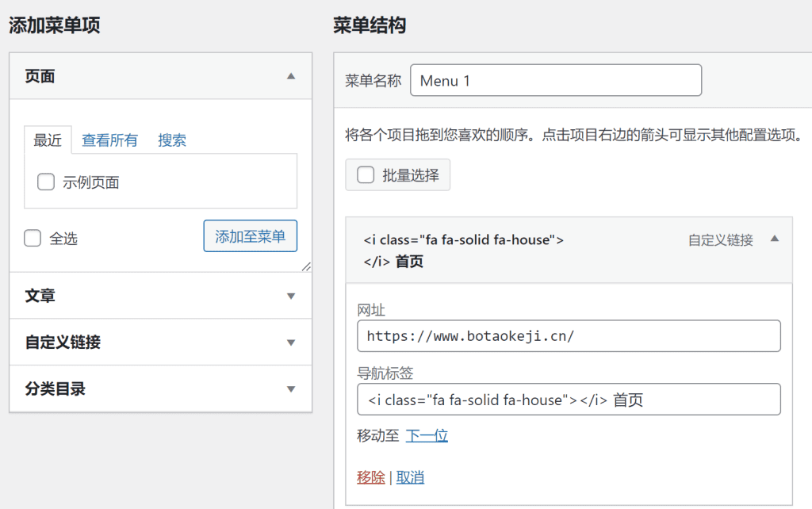Switch to the 查看所有 tab

(109, 140)
